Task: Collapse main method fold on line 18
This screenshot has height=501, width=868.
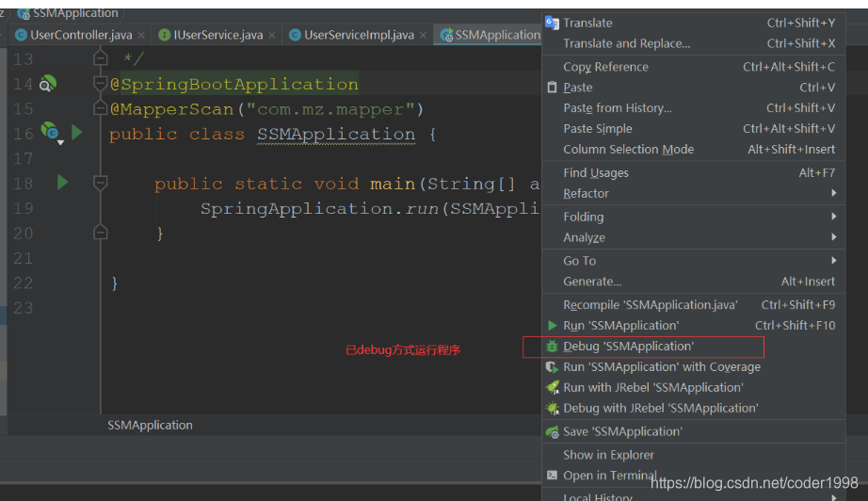Action: coord(100,182)
